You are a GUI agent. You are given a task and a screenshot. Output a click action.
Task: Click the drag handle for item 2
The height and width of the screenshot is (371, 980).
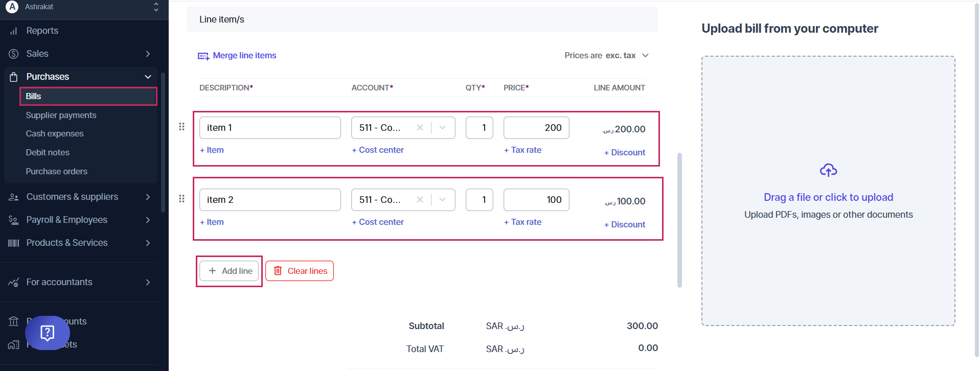[181, 199]
